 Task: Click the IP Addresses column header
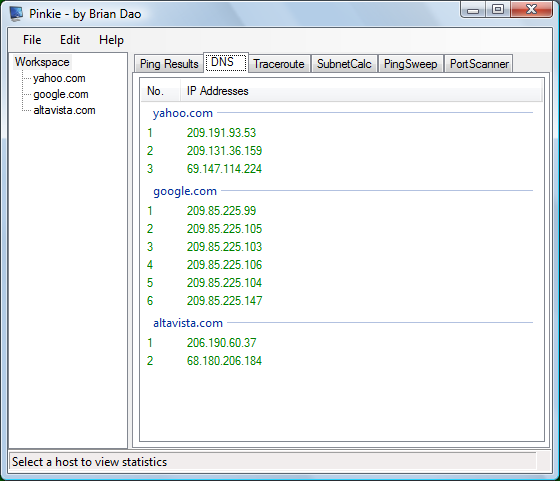pos(361,91)
